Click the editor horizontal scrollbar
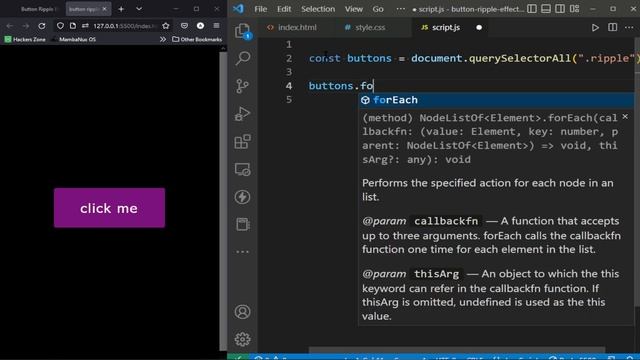 (x=456, y=349)
